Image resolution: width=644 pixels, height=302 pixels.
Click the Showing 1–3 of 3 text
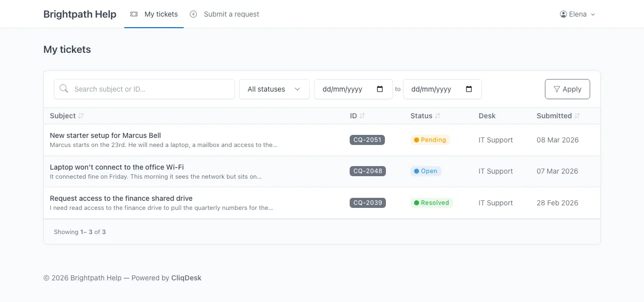pos(79,232)
